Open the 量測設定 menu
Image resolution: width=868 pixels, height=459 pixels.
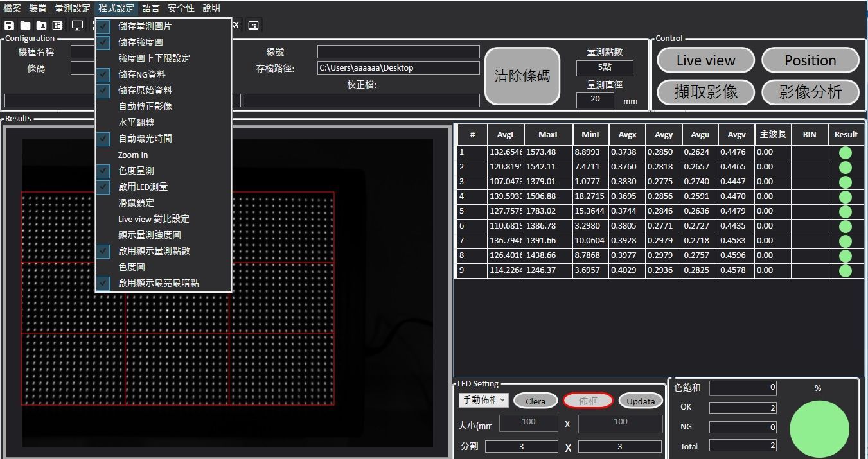(72, 8)
